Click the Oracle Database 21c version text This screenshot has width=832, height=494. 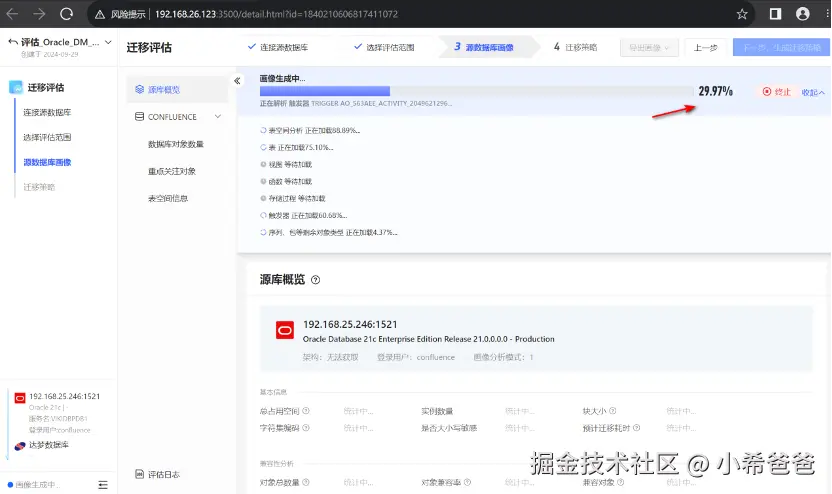428,339
